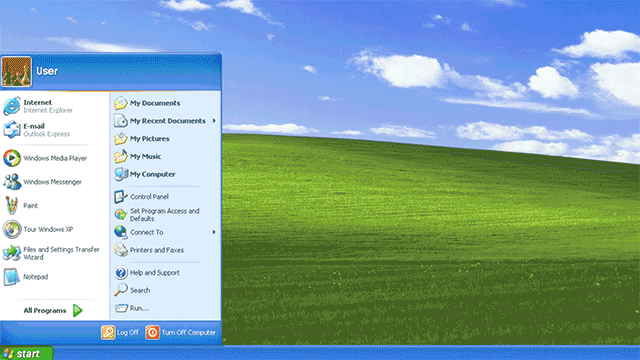
Task: Choose Windows Messenger text entry
Action: [52, 182]
